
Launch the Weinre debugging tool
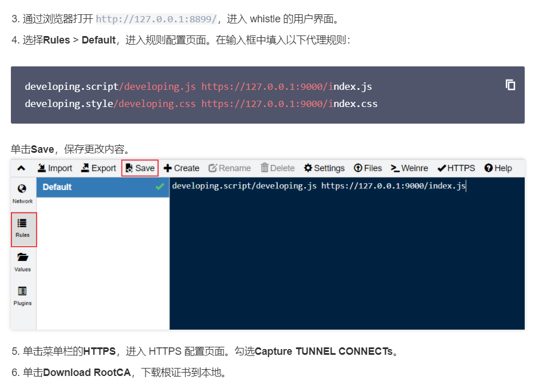409,168
